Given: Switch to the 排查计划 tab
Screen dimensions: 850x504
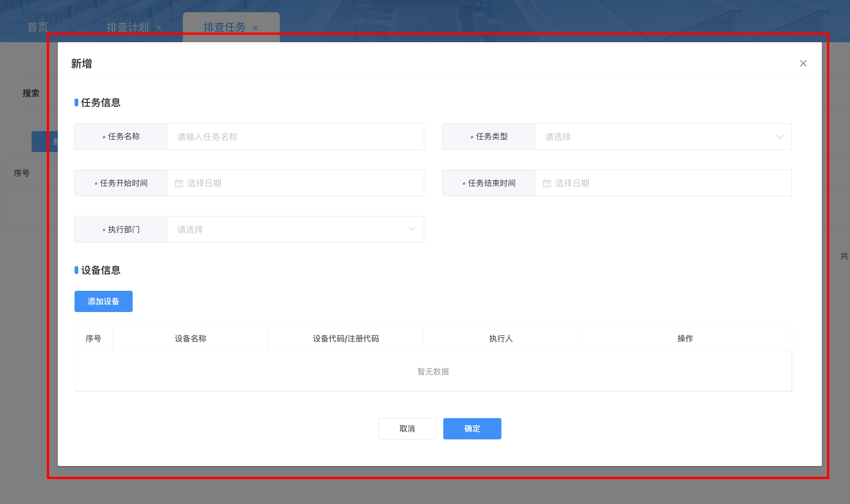Looking at the screenshot, I should pos(128,27).
